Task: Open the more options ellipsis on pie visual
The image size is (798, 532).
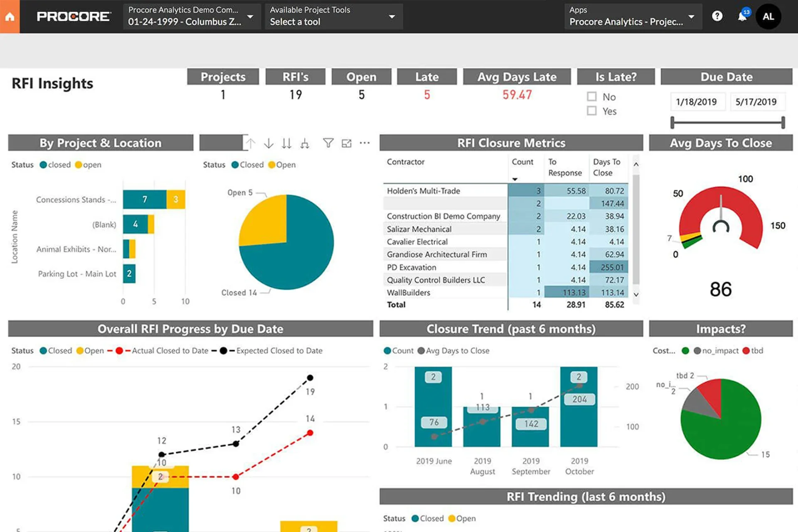Action: (365, 143)
